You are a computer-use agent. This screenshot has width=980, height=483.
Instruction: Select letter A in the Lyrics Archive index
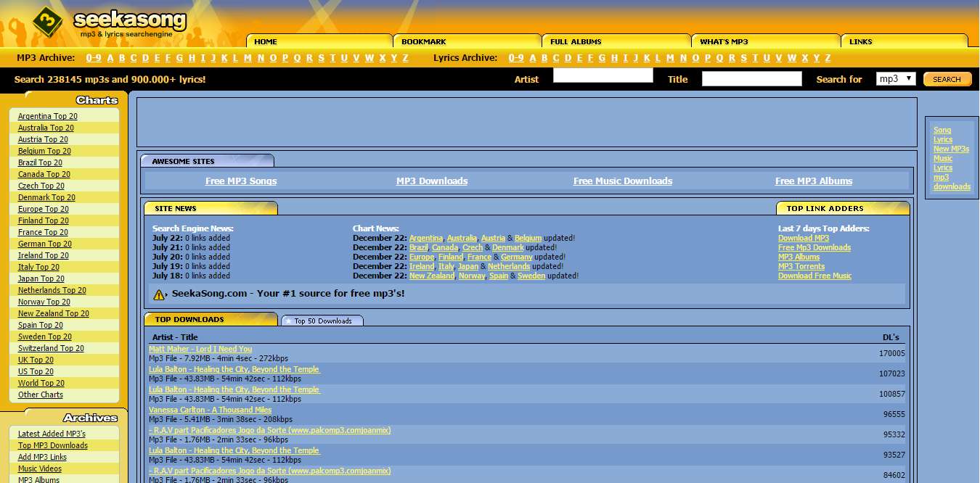(x=533, y=58)
